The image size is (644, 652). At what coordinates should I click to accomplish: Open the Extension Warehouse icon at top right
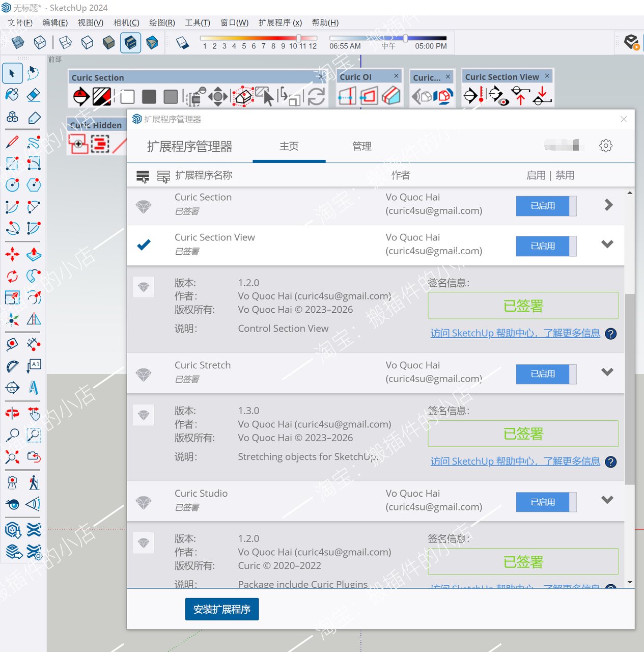click(631, 42)
